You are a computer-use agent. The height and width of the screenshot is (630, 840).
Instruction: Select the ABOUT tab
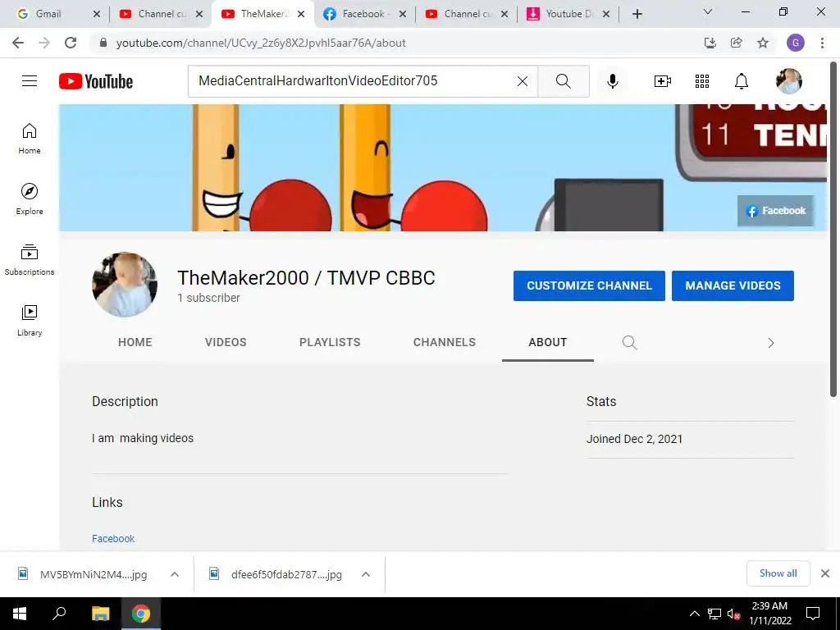547,342
